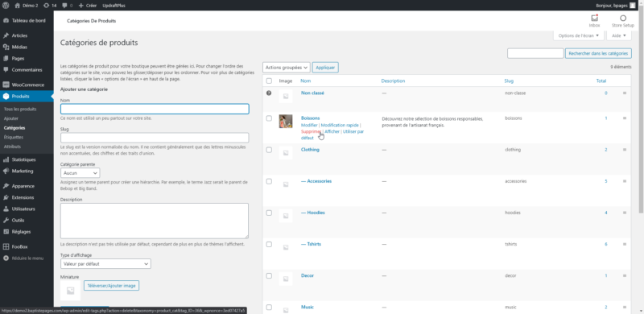The image size is (644, 314).
Task: Open the Démo 2 site home icon
Action: [x=17, y=6]
